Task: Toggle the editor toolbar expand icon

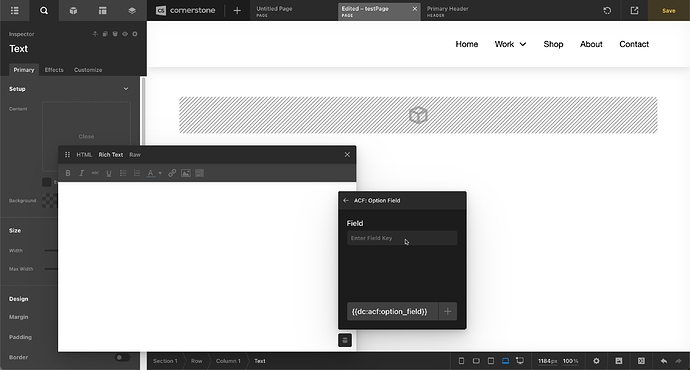Action: coord(199,173)
